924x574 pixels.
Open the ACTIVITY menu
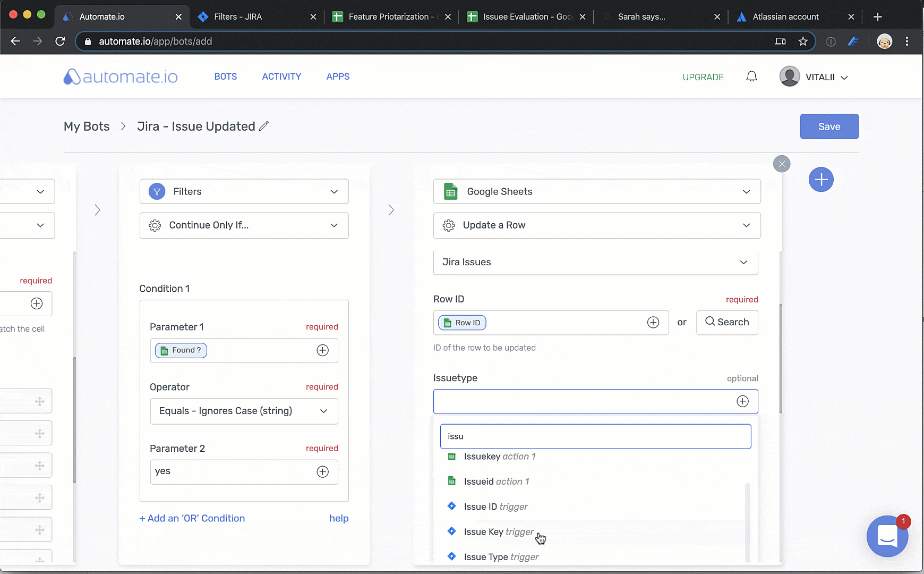281,77
